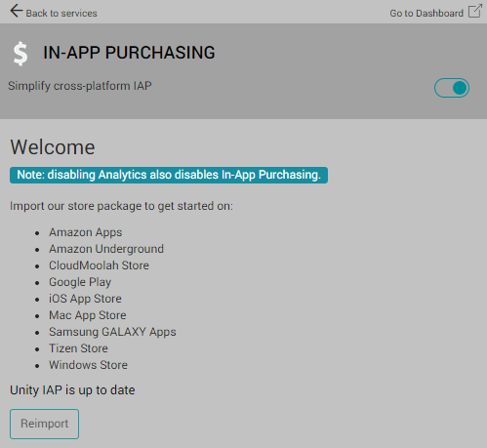
Task: Click the Analytics note banner
Action: [169, 175]
